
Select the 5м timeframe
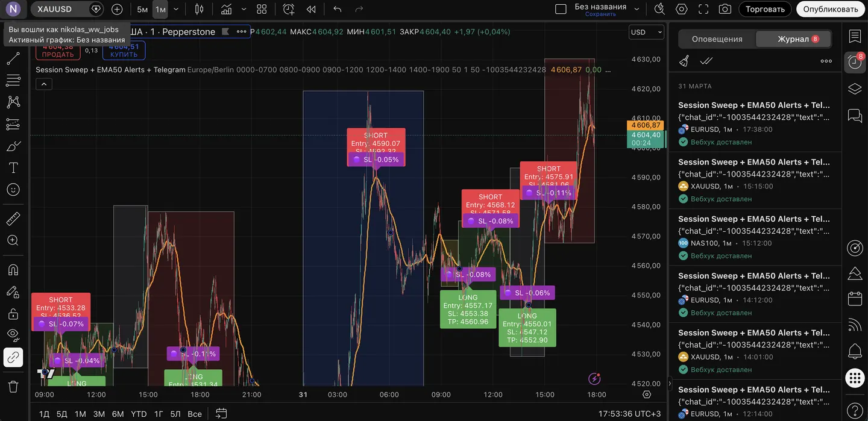pyautogui.click(x=142, y=9)
